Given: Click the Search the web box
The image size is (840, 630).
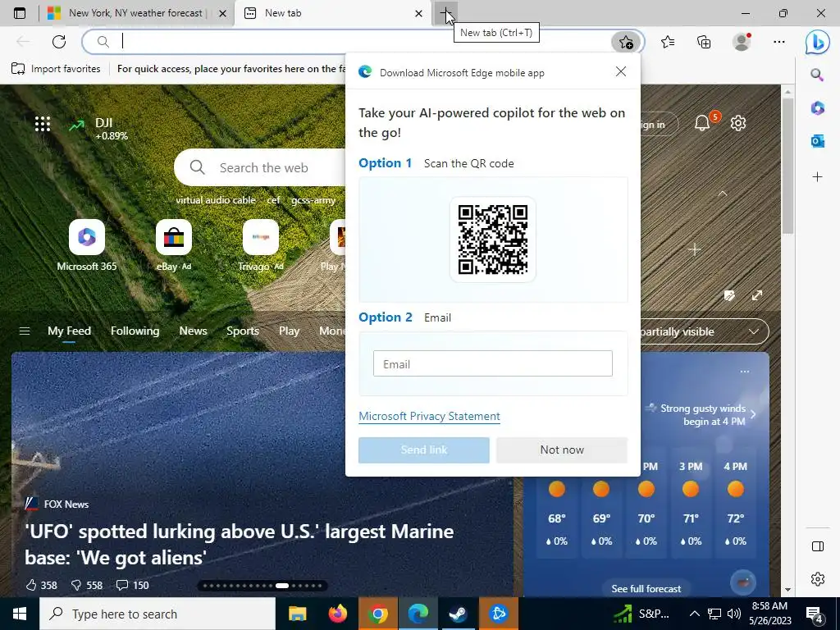Looking at the screenshot, I should click(262, 167).
